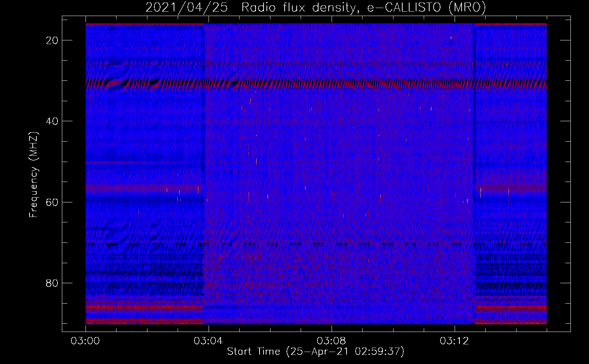Click the x-axis label 'Start Time (25-Apr-21 02:59:37)'
Image resolution: width=589 pixels, height=364 pixels.
tap(316, 352)
